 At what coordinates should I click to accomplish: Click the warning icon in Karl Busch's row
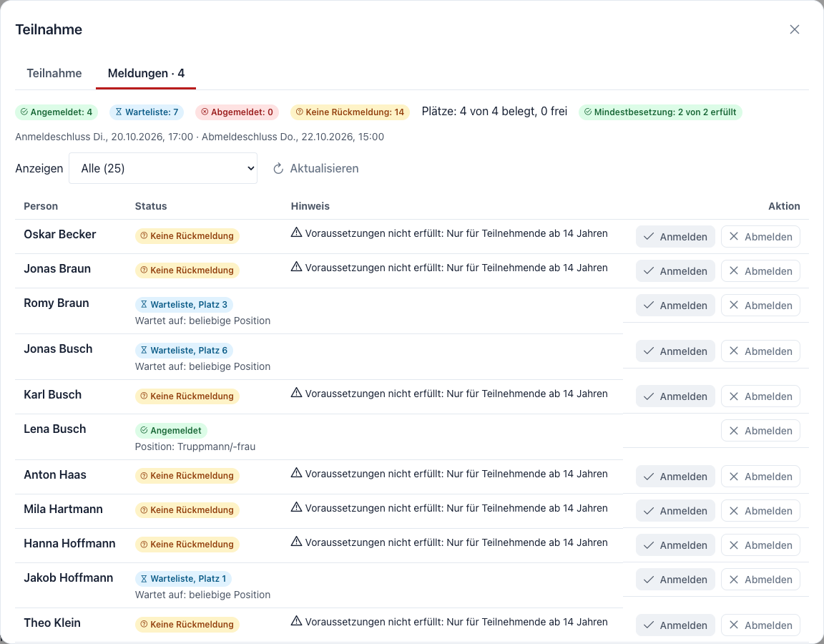296,393
